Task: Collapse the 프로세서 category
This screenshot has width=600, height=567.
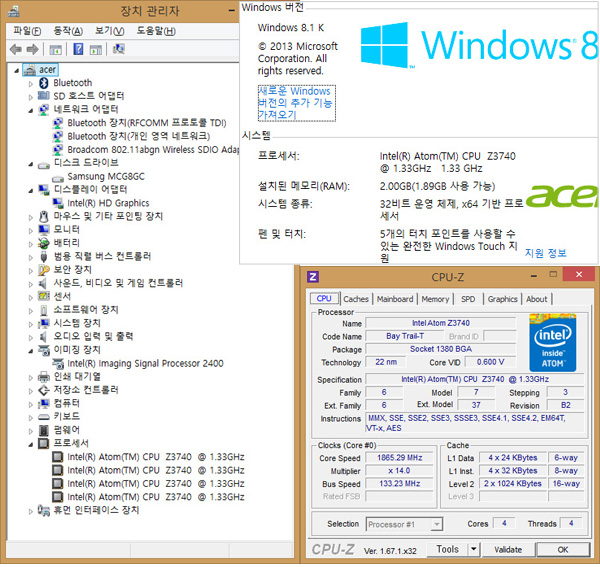Action: click(31, 445)
